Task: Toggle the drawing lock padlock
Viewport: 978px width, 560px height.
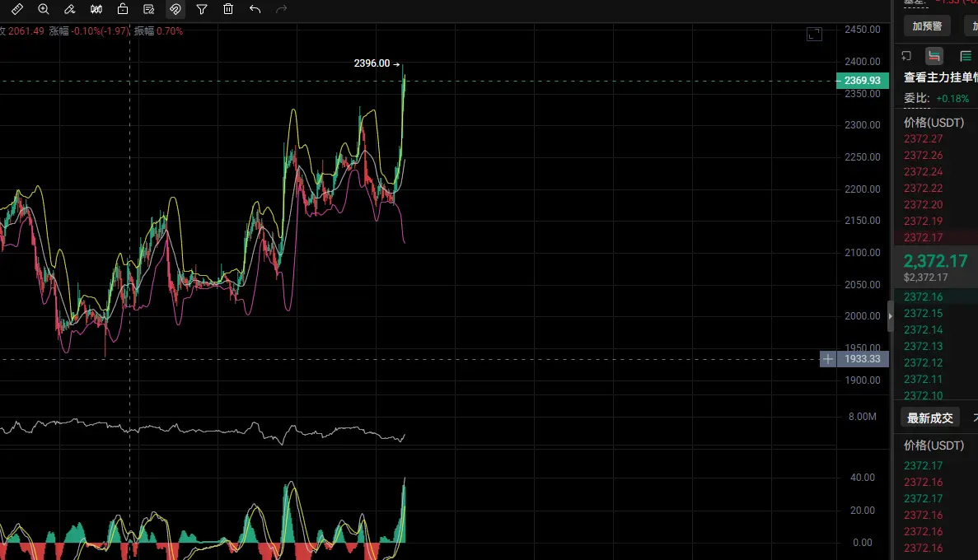Action: click(123, 9)
